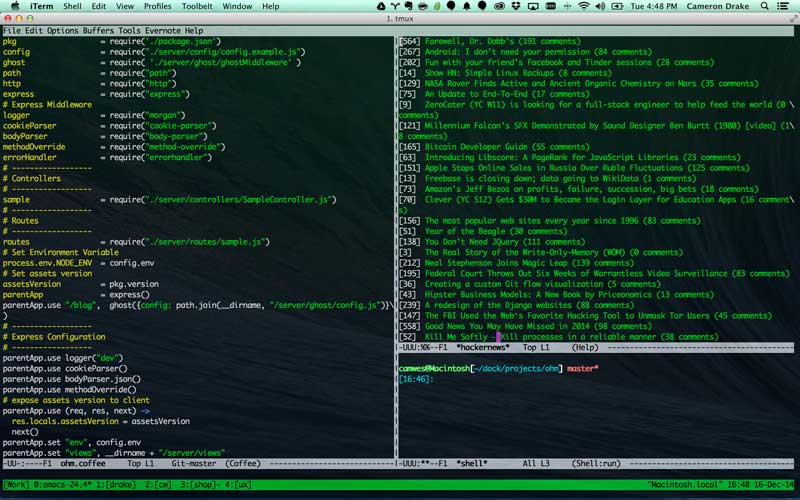800x500 pixels.
Task: Open 'Bitcoin Developer Guide' story
Action: 506,147
